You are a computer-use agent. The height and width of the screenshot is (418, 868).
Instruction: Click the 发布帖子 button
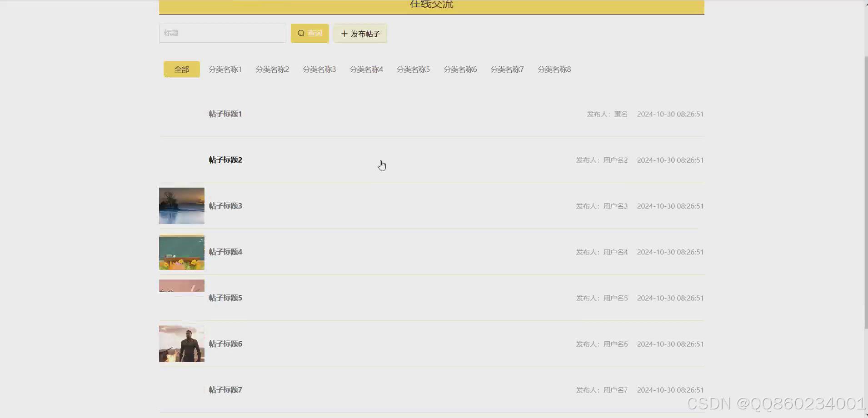pyautogui.click(x=360, y=34)
